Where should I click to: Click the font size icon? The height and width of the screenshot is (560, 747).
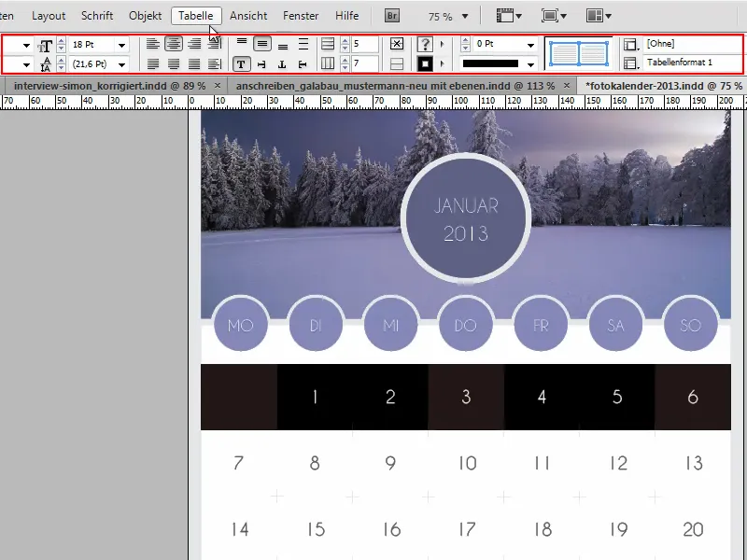pyautogui.click(x=45, y=46)
